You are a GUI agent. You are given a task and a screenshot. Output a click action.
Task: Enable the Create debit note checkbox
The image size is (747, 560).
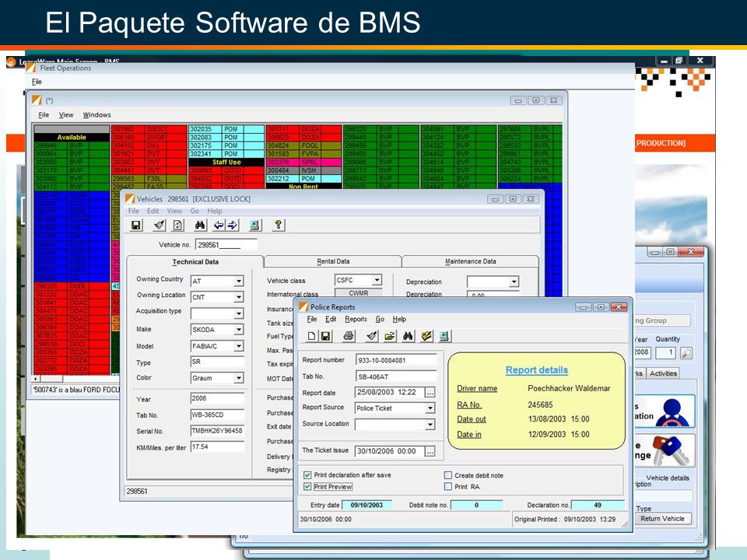(x=448, y=474)
